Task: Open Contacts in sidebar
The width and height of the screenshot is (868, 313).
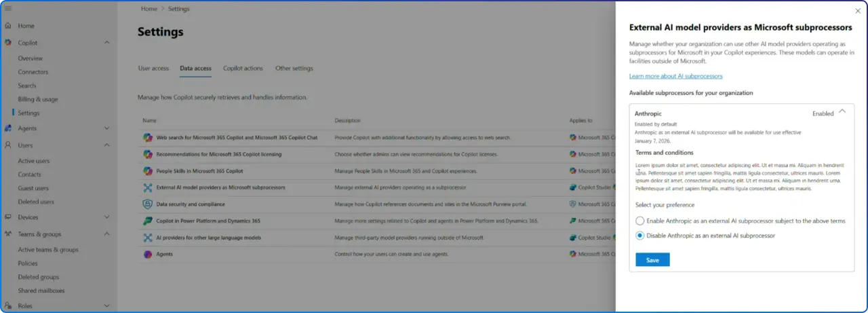Action: [29, 174]
